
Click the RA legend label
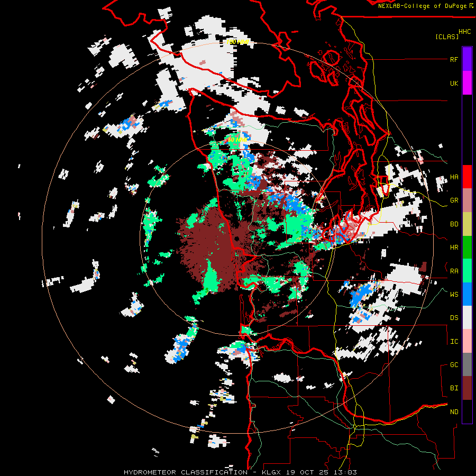tap(454, 271)
